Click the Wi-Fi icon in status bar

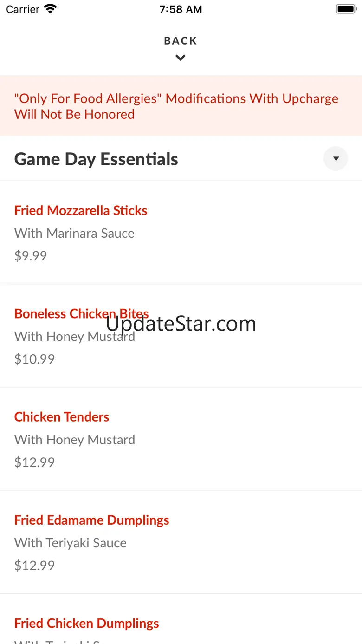tap(50, 9)
